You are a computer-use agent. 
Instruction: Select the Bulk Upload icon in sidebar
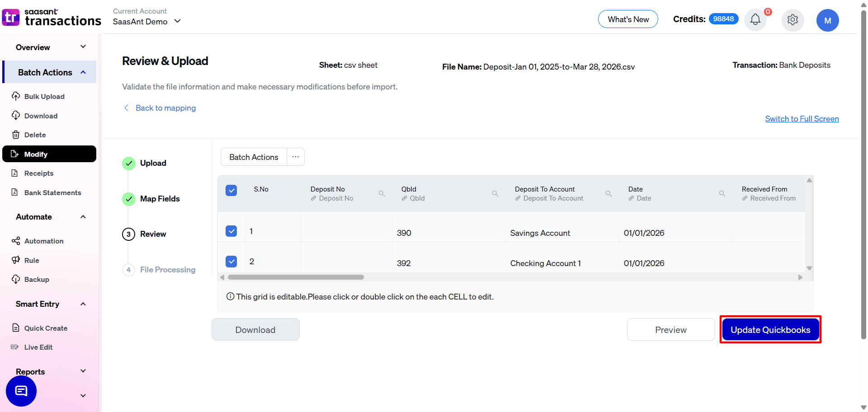coord(16,96)
